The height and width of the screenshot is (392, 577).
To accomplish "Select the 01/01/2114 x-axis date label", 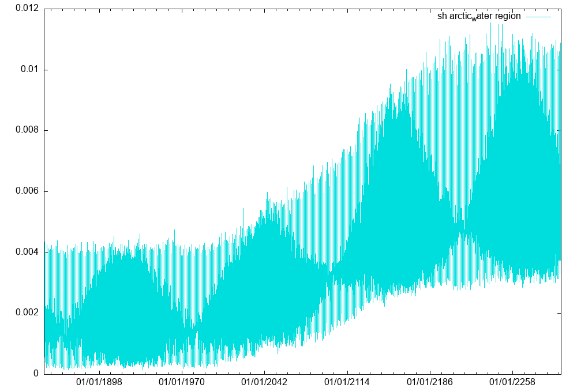I will (347, 382).
